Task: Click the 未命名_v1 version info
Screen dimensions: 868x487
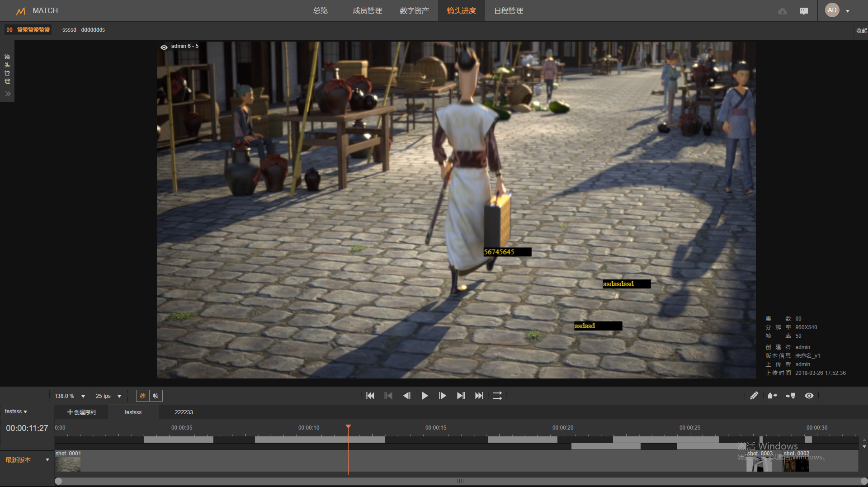Action: [x=807, y=356]
